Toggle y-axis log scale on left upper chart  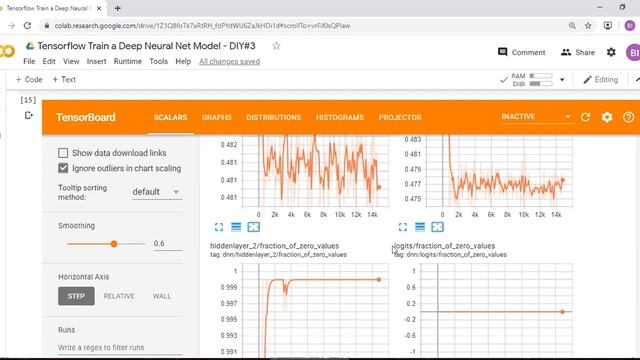click(x=236, y=227)
